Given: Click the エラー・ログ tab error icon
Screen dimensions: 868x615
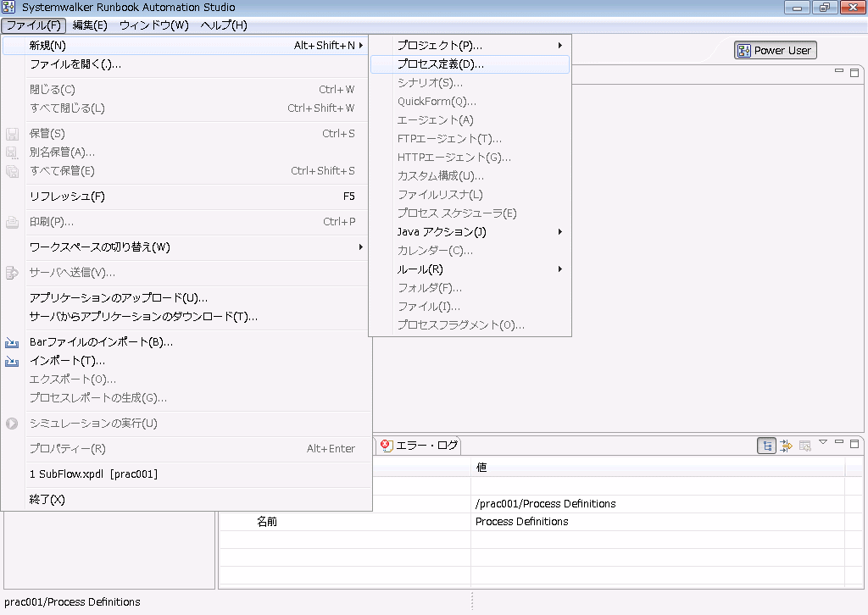Looking at the screenshot, I should point(387,446).
